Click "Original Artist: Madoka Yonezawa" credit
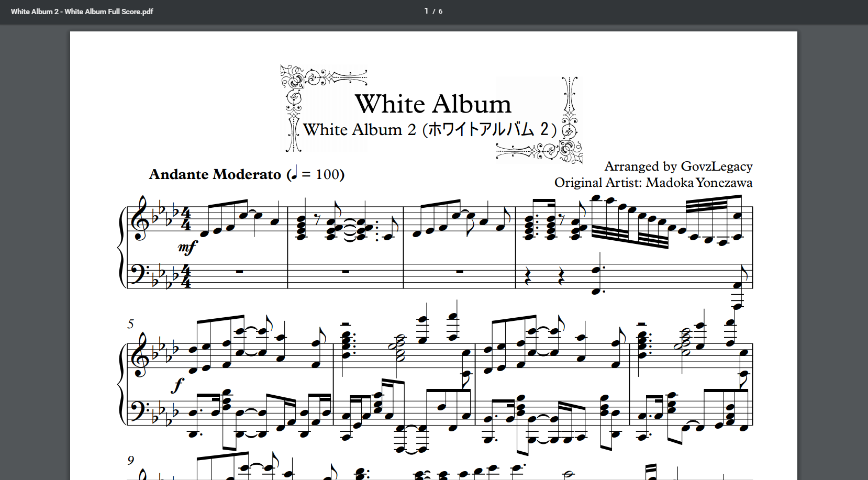The height and width of the screenshot is (480, 868). coord(653,183)
